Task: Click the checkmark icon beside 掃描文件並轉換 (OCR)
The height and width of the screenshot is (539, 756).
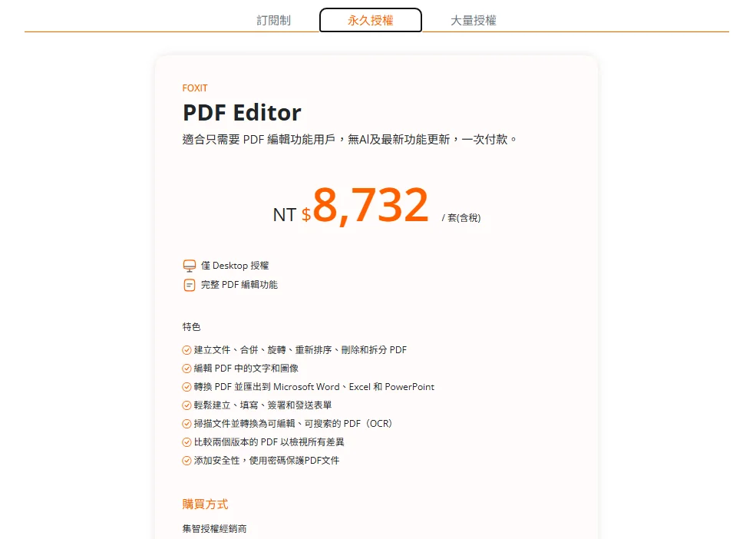Action: coord(187,424)
